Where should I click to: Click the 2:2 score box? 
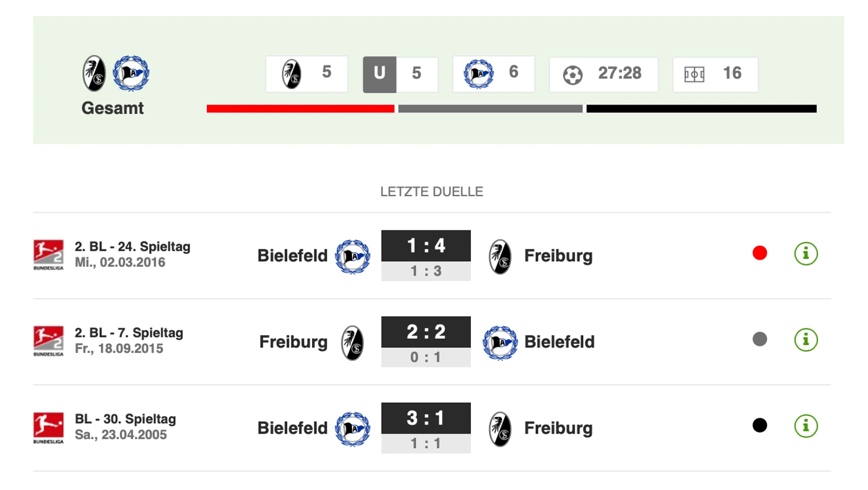pos(426,332)
